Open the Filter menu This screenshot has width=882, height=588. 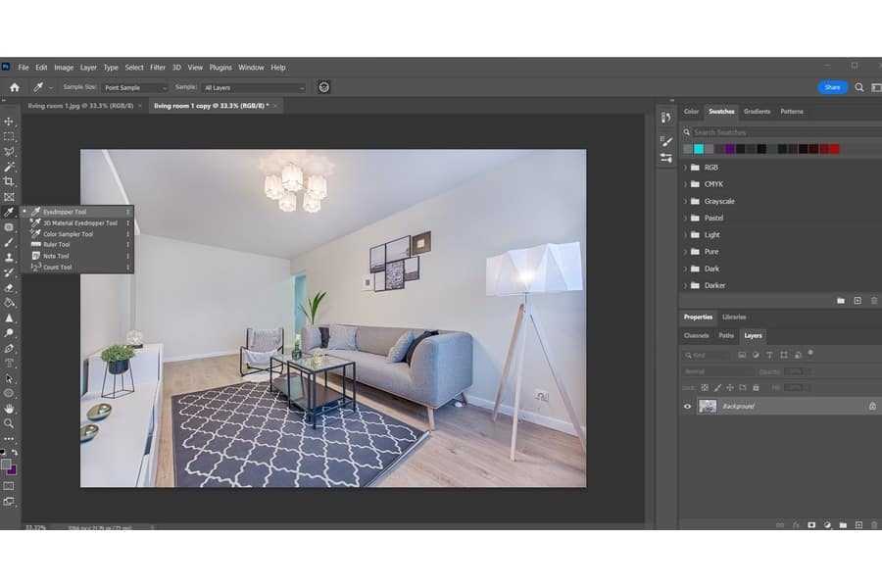click(158, 68)
